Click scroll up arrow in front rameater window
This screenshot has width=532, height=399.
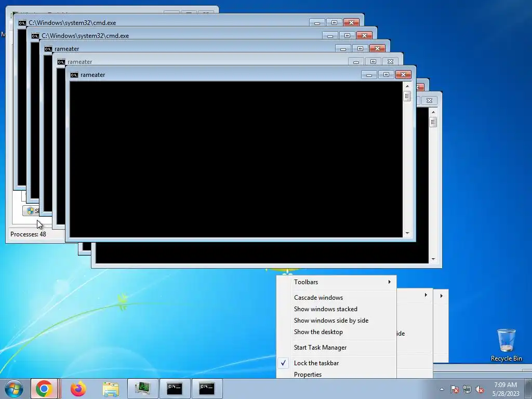[407, 86]
